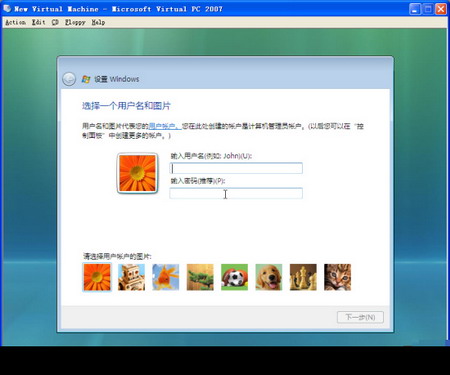Screen dimensions: 450x375
Task: Choose the kitten account picture
Action: point(337,277)
